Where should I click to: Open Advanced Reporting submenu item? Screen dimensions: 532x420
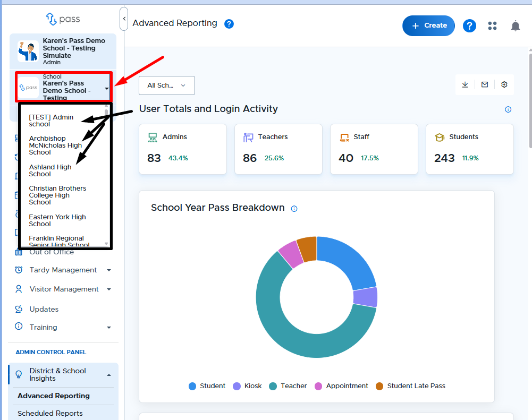pyautogui.click(x=54, y=396)
